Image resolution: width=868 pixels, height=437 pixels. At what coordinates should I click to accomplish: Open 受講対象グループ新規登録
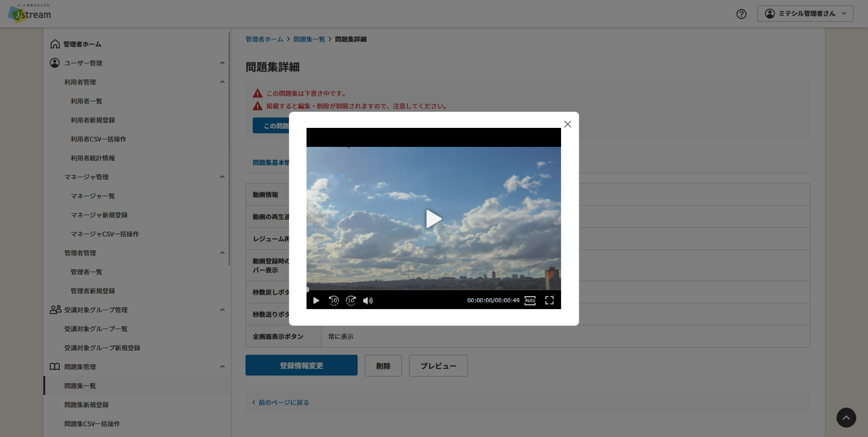point(102,348)
